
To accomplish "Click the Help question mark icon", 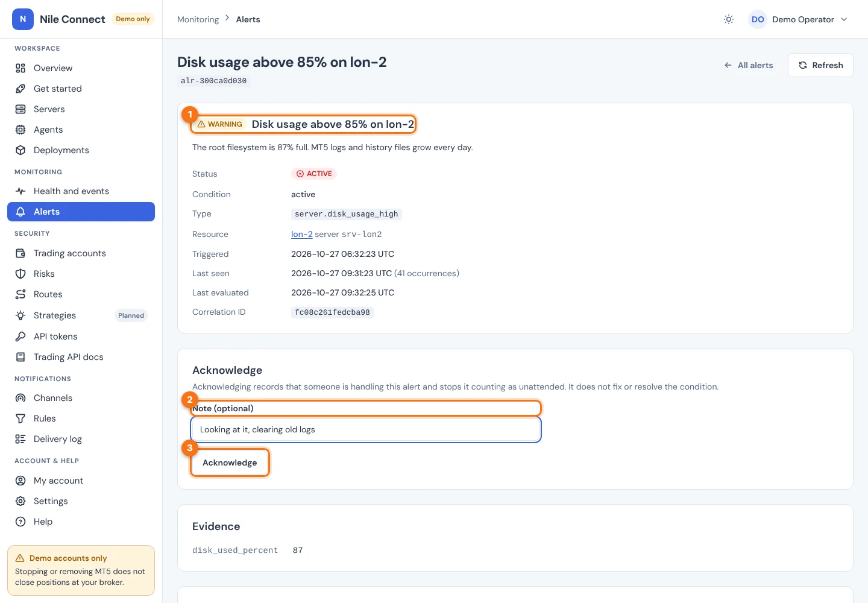I will click(20, 522).
